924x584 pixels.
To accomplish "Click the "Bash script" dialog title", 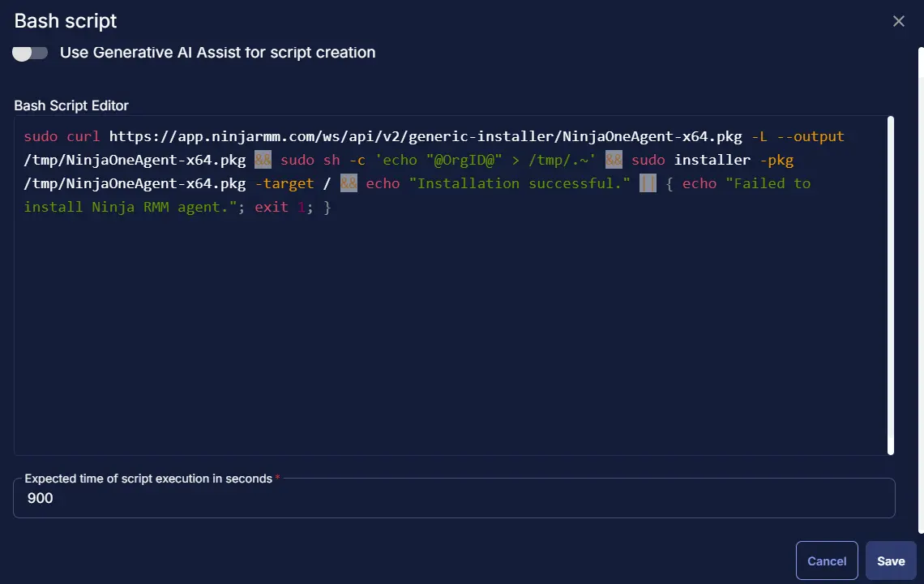I will pyautogui.click(x=66, y=21).
